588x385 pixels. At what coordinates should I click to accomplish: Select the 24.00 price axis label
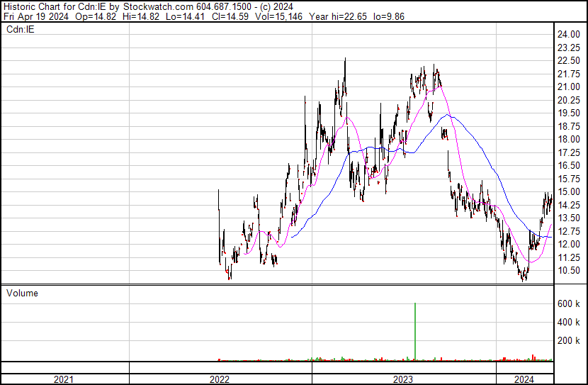coord(568,35)
